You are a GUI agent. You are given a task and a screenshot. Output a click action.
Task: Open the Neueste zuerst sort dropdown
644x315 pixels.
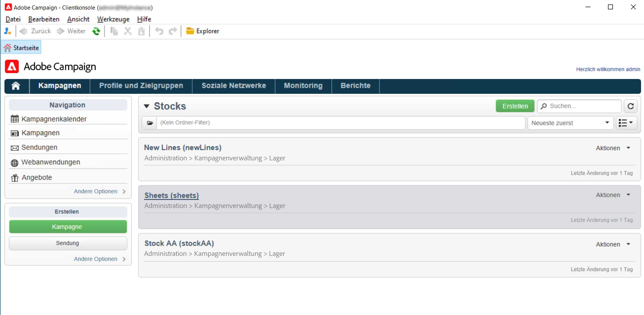pyautogui.click(x=570, y=123)
